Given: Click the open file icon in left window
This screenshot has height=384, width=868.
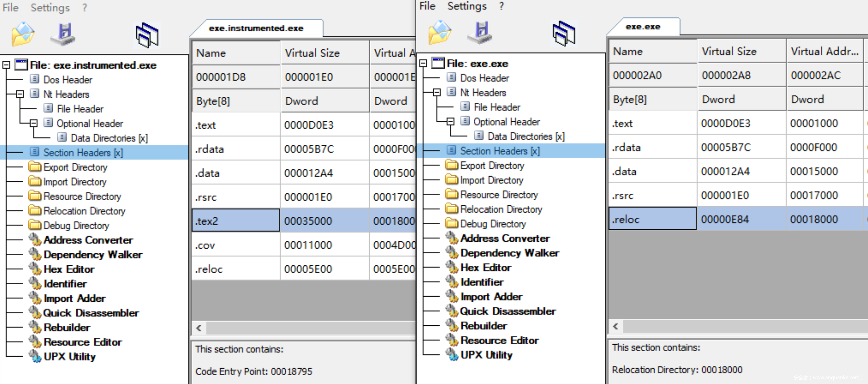Looking at the screenshot, I should (23, 34).
